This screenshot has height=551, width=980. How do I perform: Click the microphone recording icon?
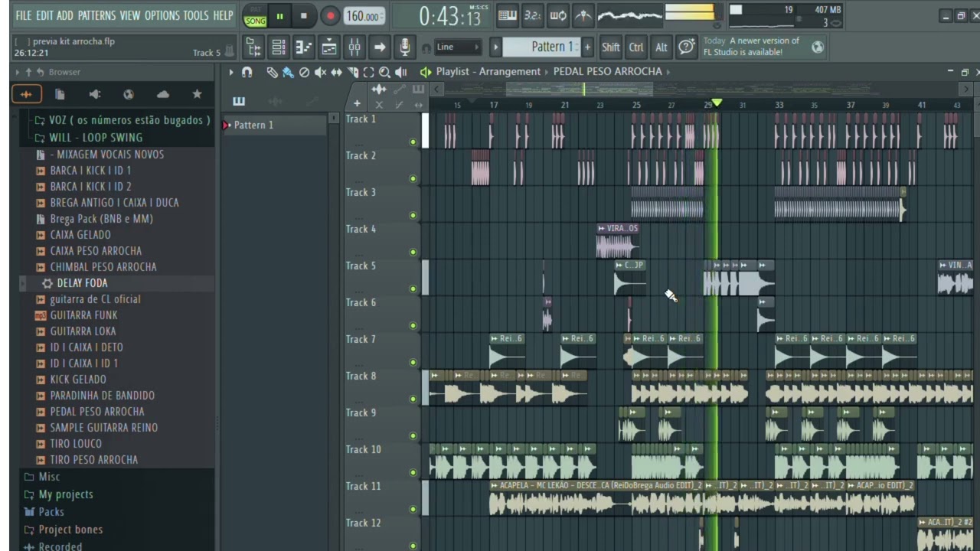(404, 47)
